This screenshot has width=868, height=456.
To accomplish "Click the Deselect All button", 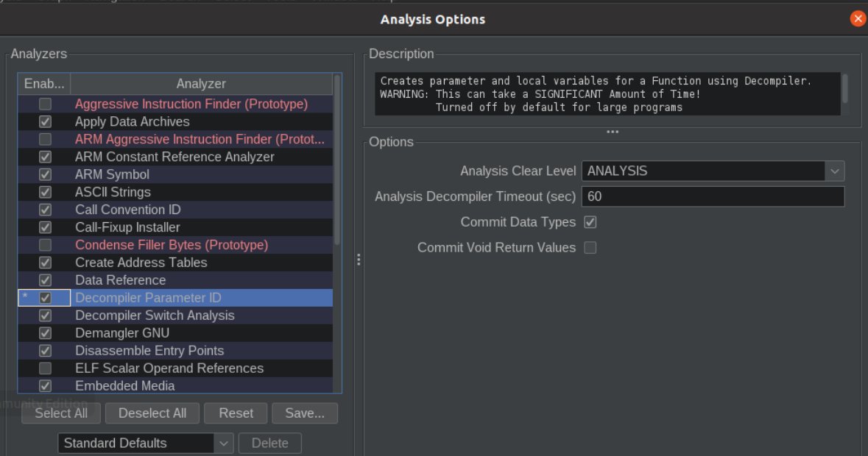I will (152, 413).
